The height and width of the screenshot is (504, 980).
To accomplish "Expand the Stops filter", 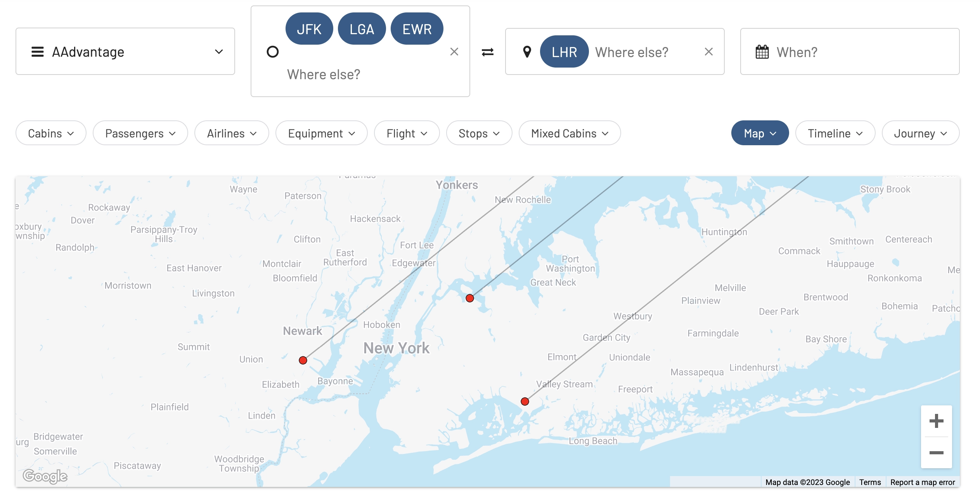I will 479,133.
